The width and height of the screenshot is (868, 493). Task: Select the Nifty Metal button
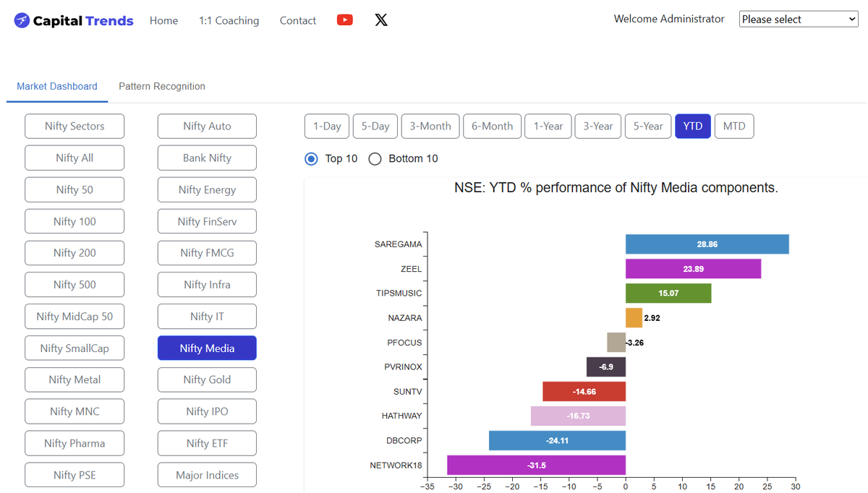75,380
